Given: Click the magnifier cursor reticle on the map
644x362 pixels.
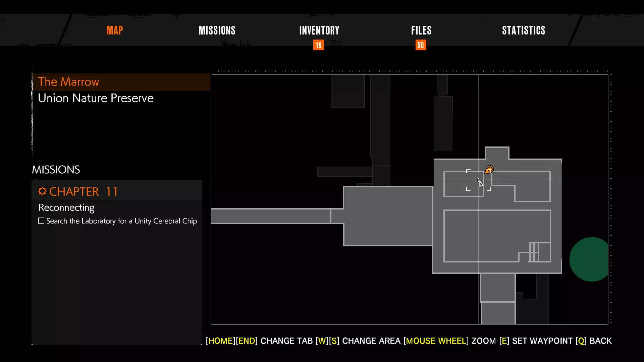Looking at the screenshot, I should coord(479,180).
